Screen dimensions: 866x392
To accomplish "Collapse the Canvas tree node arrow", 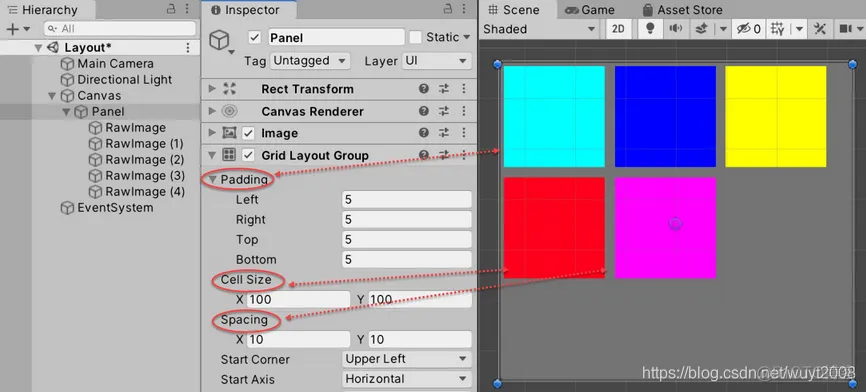I will [x=52, y=96].
